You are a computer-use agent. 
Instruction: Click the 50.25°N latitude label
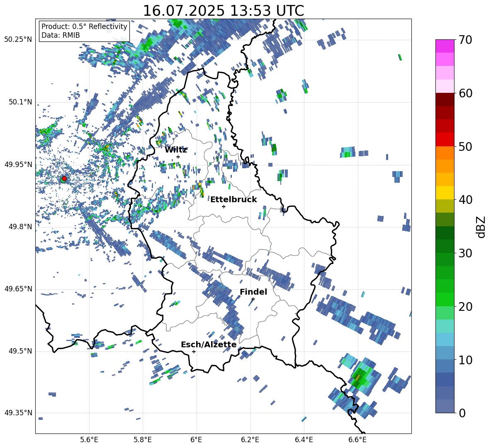click(x=18, y=40)
